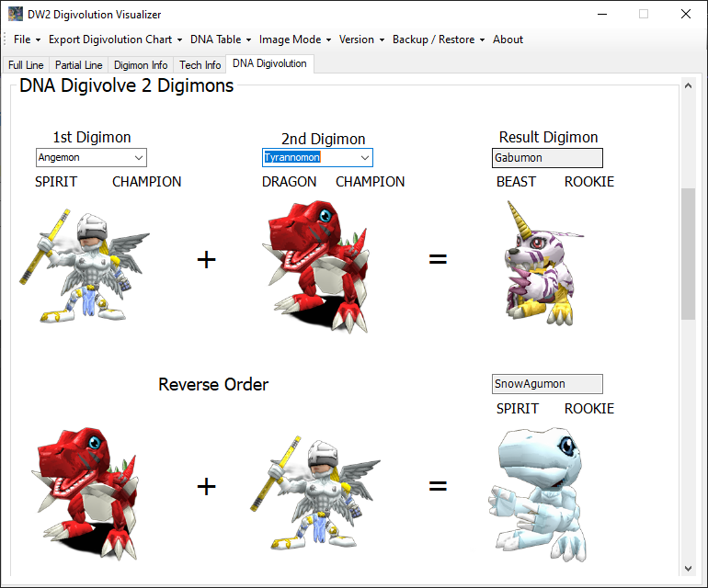Image resolution: width=708 pixels, height=588 pixels.
Task: Minimize the DW2 Digivolution Visualizer window
Action: 602,14
